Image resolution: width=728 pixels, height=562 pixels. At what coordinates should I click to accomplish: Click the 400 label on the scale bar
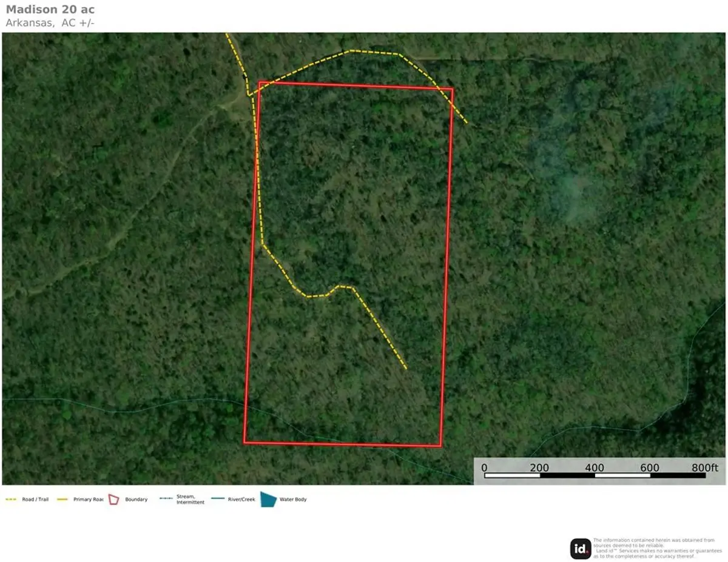[x=595, y=467]
